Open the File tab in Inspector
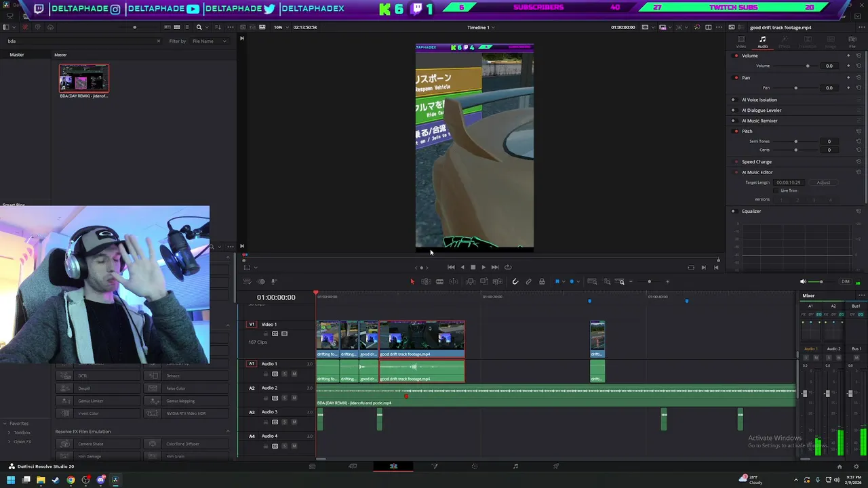Screen dimensions: 868x488 point(852,42)
